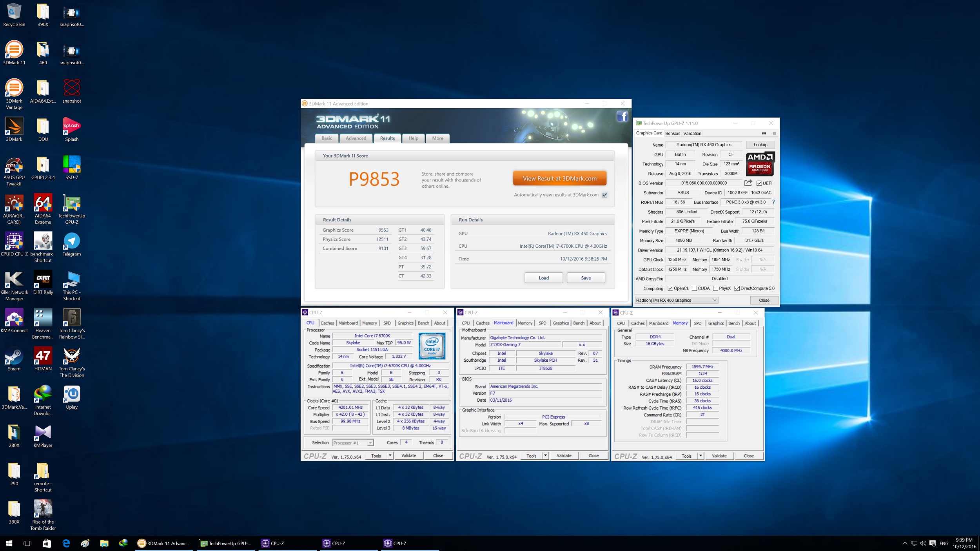
Task: Open the GPU-Z hamburger menu icon
Action: click(774, 133)
